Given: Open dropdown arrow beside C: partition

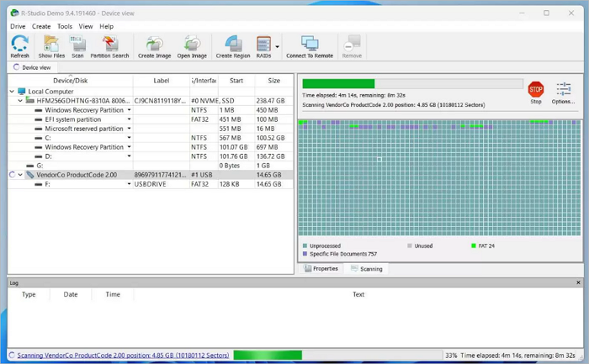Looking at the screenshot, I should click(x=129, y=138).
